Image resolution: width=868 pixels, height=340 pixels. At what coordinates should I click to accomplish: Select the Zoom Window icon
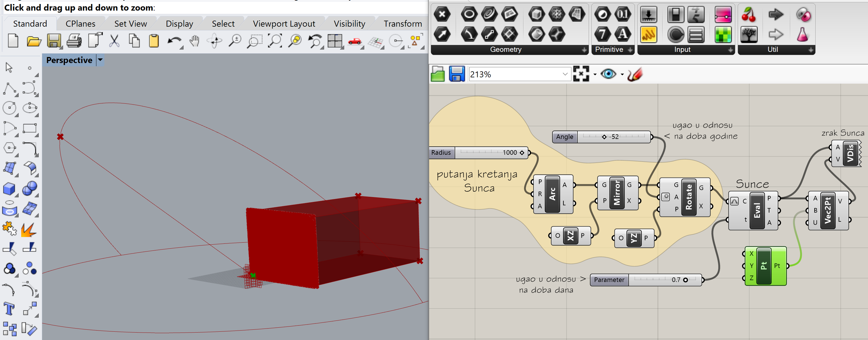tap(255, 41)
